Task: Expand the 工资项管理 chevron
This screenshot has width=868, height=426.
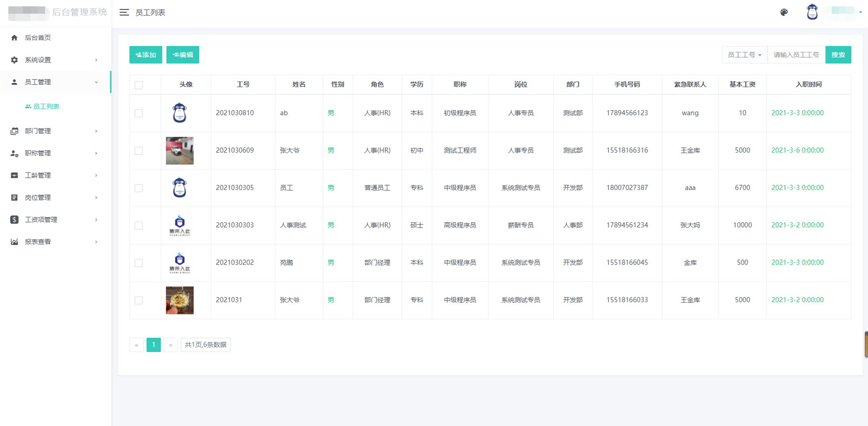Action: [x=96, y=219]
